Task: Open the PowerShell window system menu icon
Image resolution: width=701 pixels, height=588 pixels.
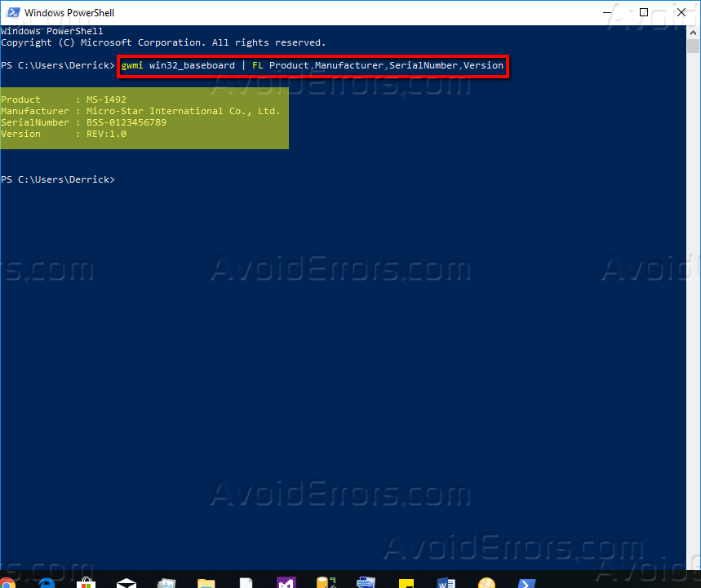Action: coord(13,12)
